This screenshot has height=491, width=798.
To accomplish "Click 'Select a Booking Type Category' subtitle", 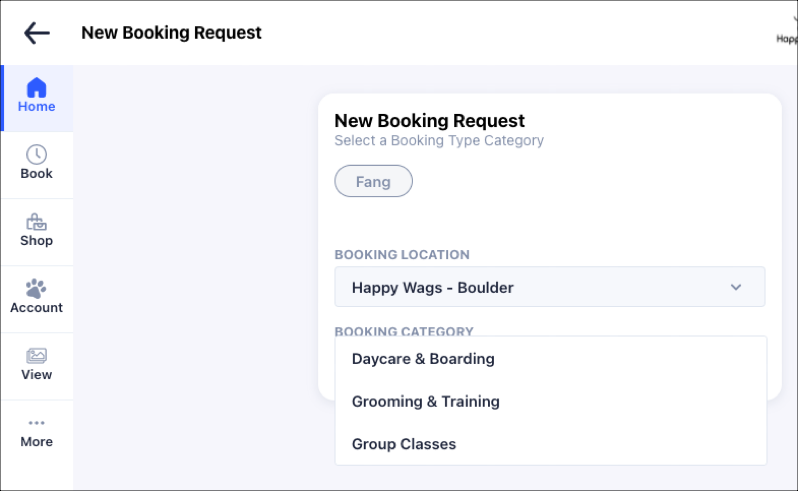I will [438, 141].
